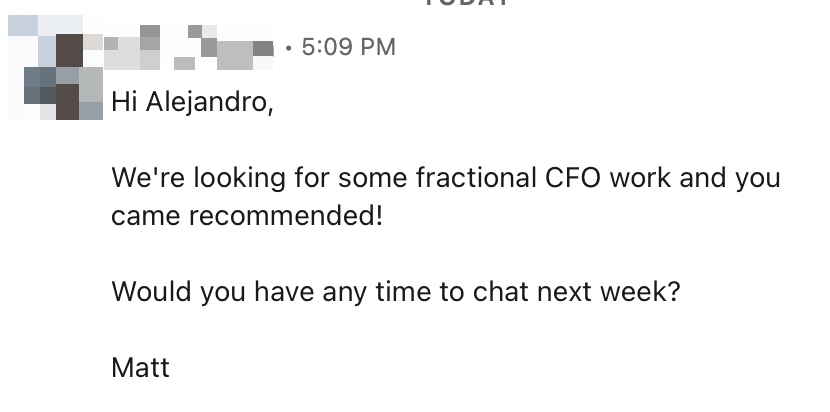This screenshot has width=830, height=412.
Task: Click the 'Matt' signature line
Action: coord(140,367)
